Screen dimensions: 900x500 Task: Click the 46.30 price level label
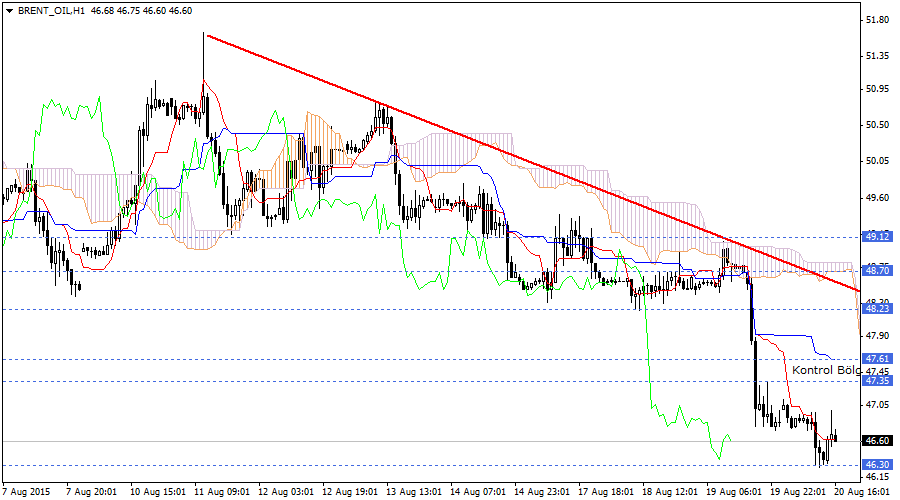877,465
